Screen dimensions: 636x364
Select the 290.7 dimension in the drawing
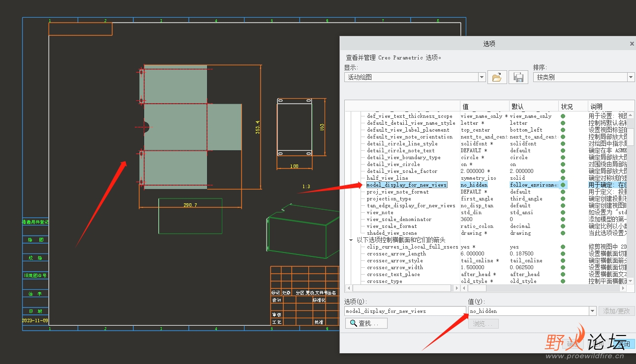coord(190,205)
